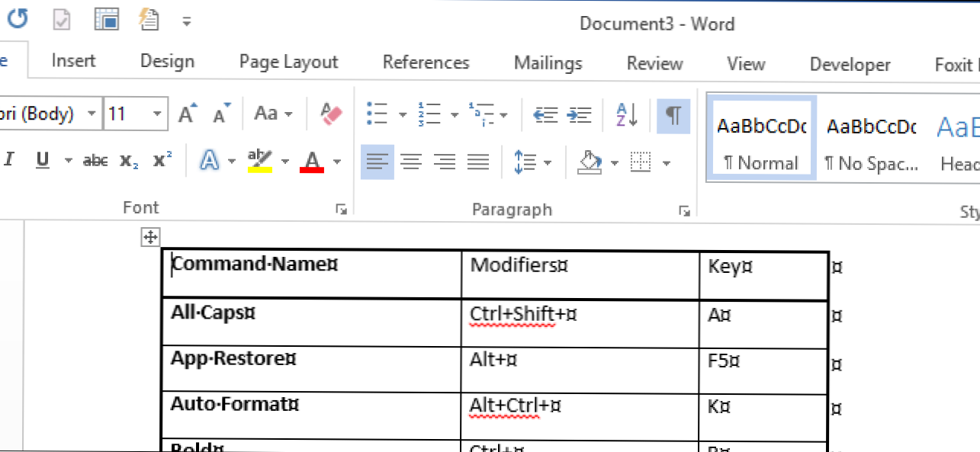
Task: Open the Change Case dropdown
Action: (x=272, y=114)
